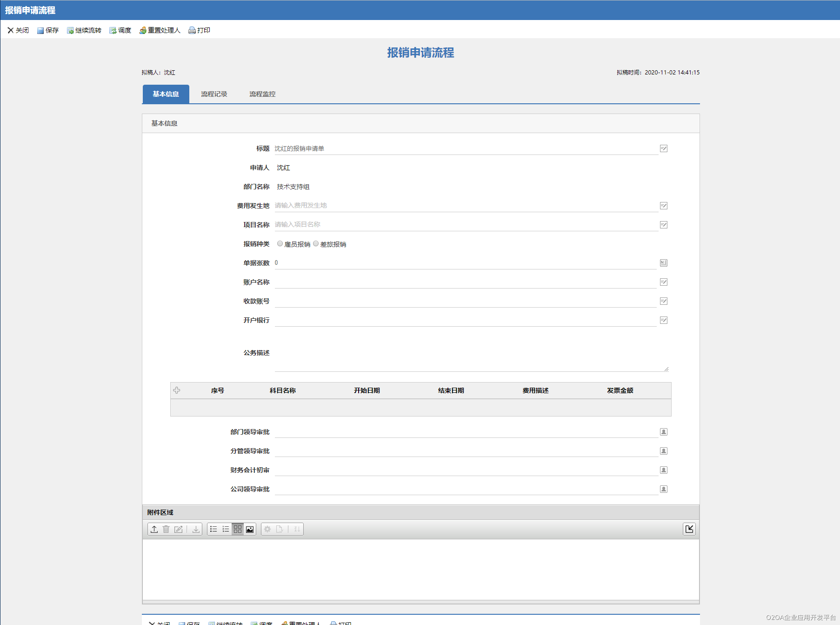Delete the attachment using the trash icon
Viewport: 840px width, 625px height.
tap(166, 529)
